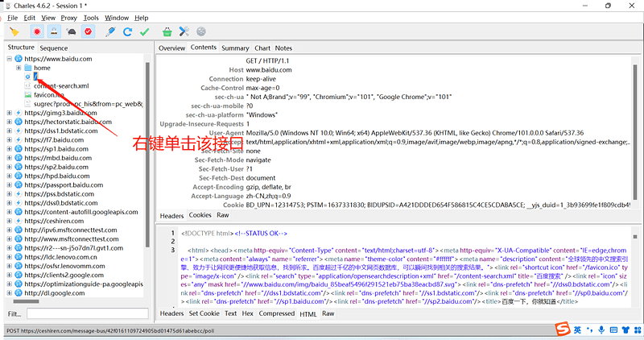Viewport: 644px width, 340px height.
Task: Expand the https://sp1.baidu.com node
Action: [x=10, y=149]
